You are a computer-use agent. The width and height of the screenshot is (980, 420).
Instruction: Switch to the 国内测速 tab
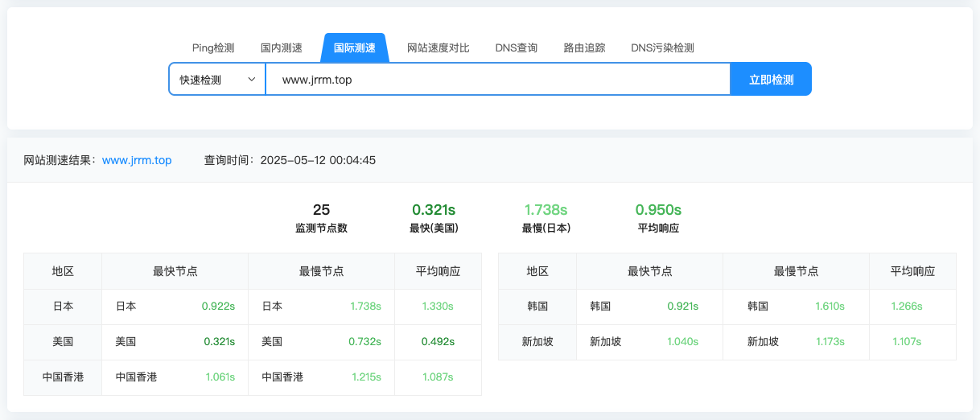coord(282,48)
